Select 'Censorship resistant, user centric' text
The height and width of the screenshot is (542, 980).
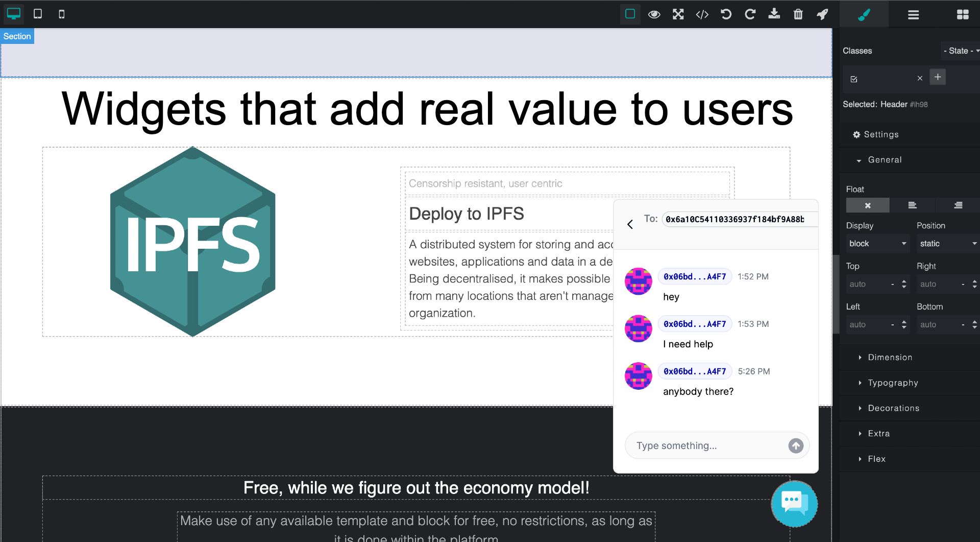click(x=485, y=183)
